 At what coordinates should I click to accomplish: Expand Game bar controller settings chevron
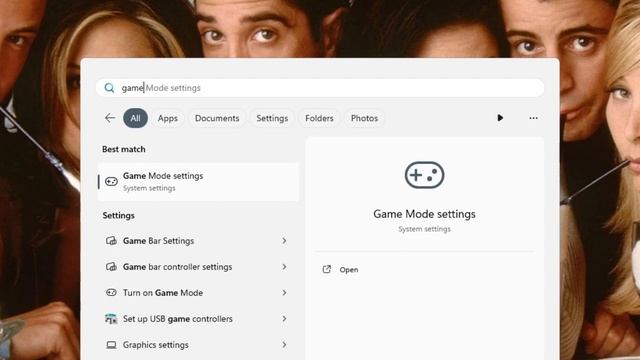pyautogui.click(x=284, y=267)
